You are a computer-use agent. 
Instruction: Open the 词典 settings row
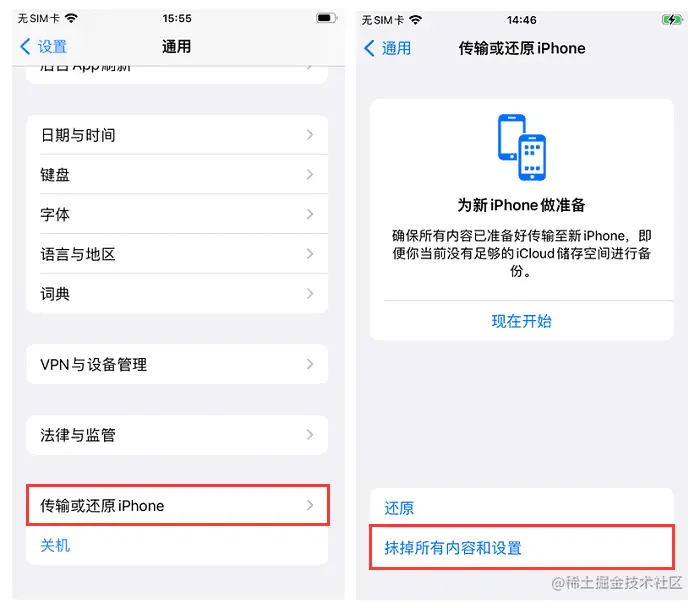[x=177, y=294]
